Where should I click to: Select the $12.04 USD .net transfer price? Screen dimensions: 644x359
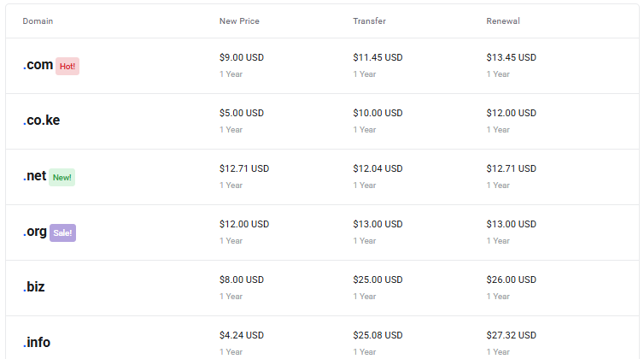click(x=378, y=168)
